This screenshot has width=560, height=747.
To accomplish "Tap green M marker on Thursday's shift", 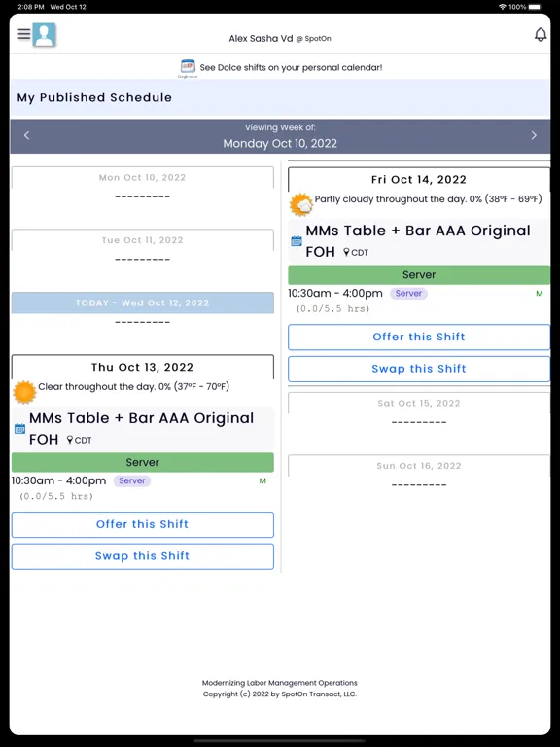I will (x=262, y=481).
